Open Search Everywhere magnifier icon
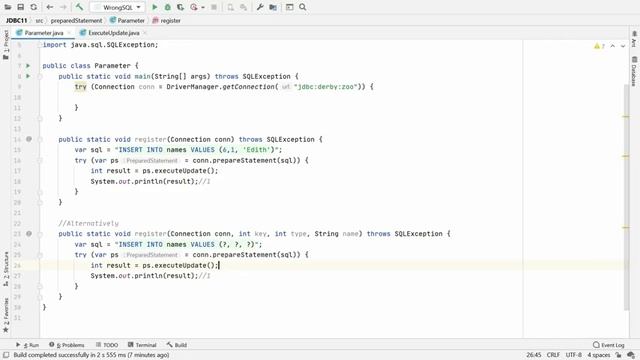 pos(302,7)
